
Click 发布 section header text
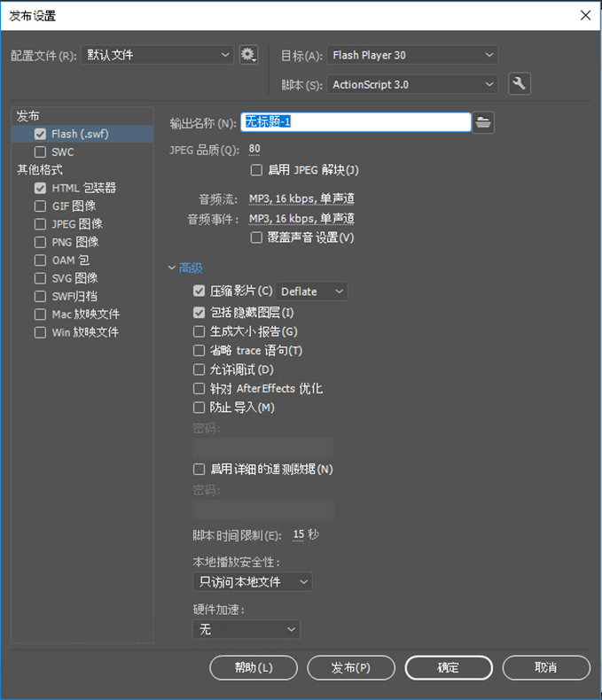[27, 116]
